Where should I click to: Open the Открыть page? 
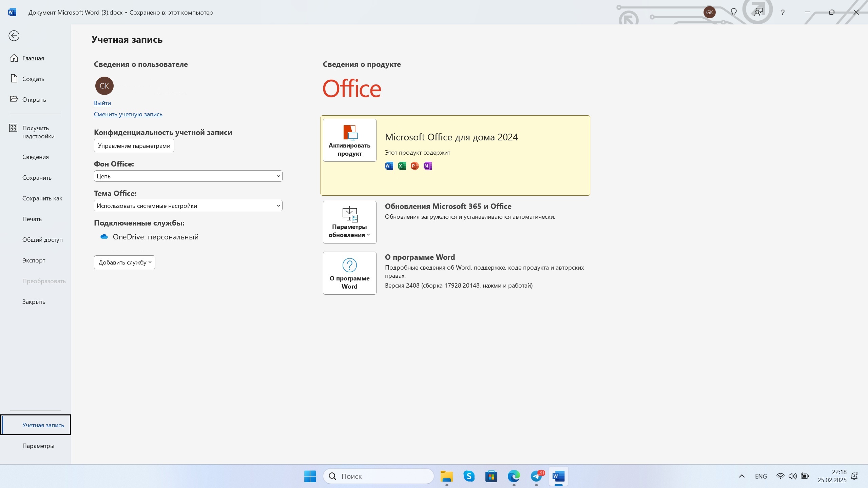[35, 100]
